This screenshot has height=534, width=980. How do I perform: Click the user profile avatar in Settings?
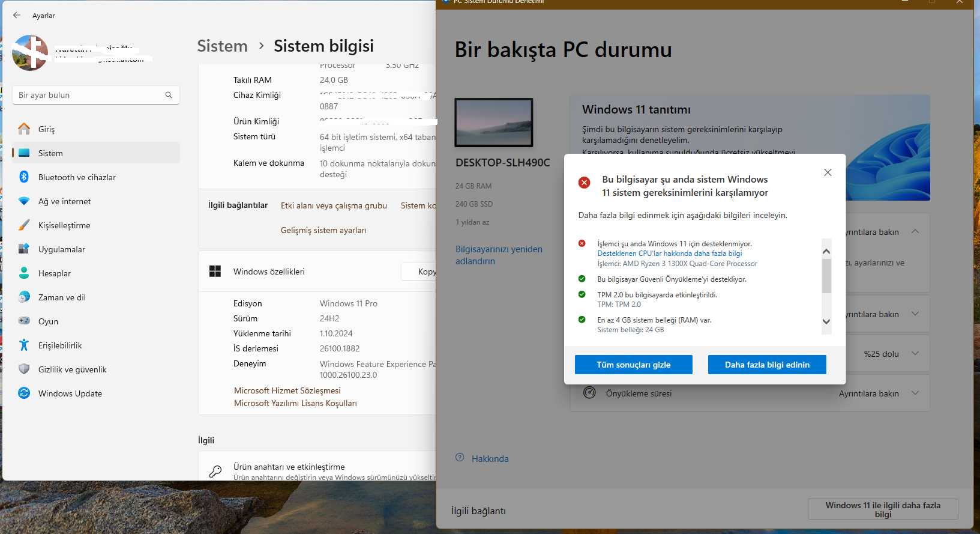[x=29, y=53]
